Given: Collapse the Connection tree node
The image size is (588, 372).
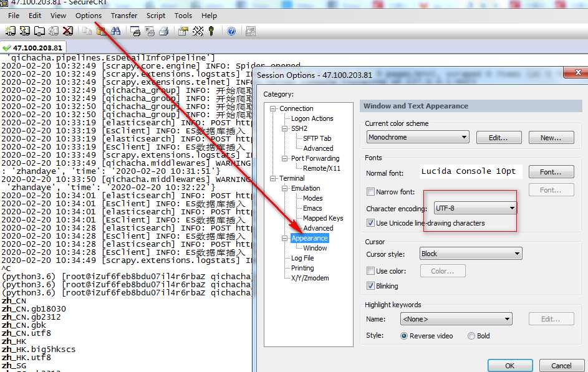Looking at the screenshot, I should tap(272, 108).
